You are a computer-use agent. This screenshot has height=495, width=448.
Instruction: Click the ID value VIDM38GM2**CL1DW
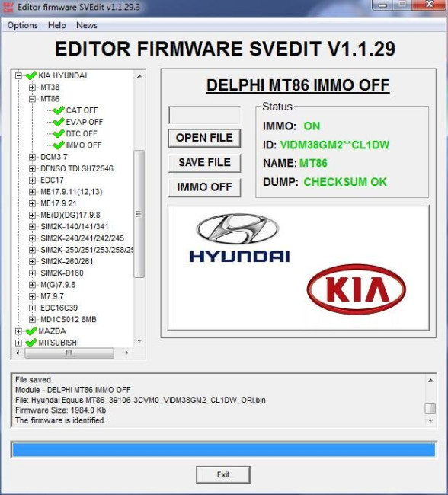click(334, 145)
